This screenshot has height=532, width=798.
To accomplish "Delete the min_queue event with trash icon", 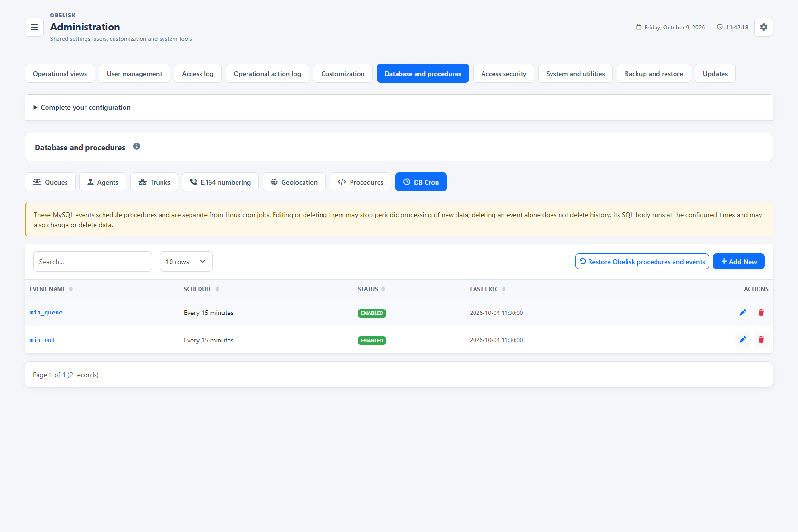I will pyautogui.click(x=761, y=313).
